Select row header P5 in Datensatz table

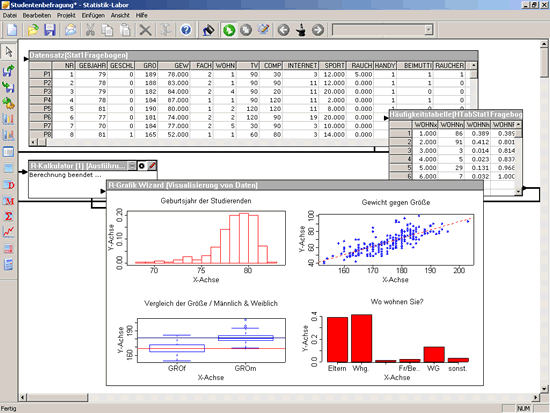click(x=40, y=109)
